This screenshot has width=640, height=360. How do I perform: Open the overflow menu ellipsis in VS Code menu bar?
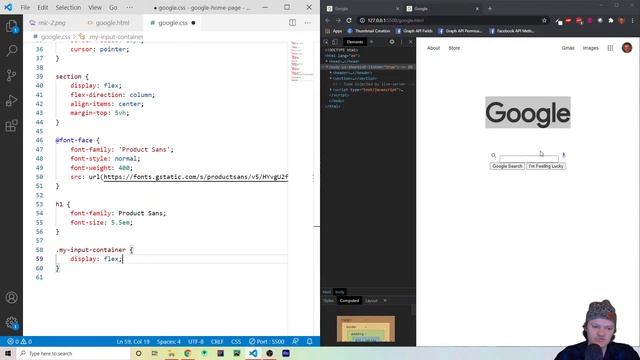129,8
